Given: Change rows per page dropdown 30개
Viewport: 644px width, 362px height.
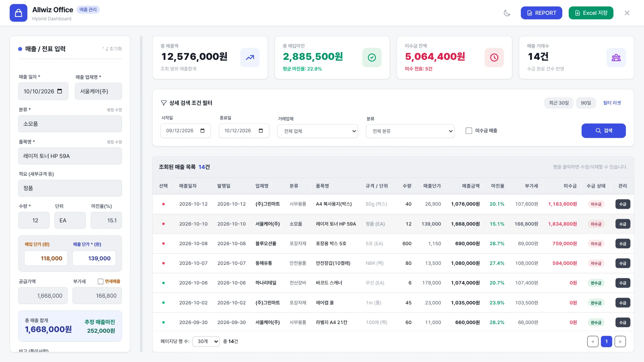Looking at the screenshot, I should click(206, 341).
